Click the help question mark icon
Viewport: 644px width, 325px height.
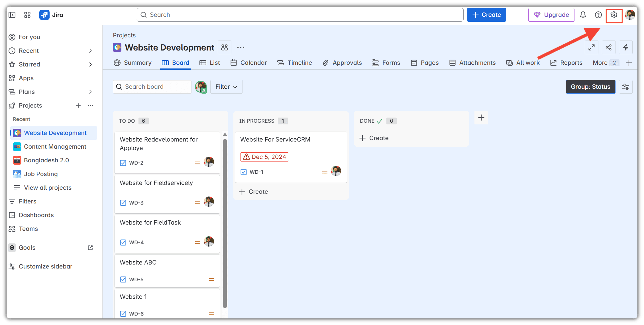pyautogui.click(x=598, y=15)
